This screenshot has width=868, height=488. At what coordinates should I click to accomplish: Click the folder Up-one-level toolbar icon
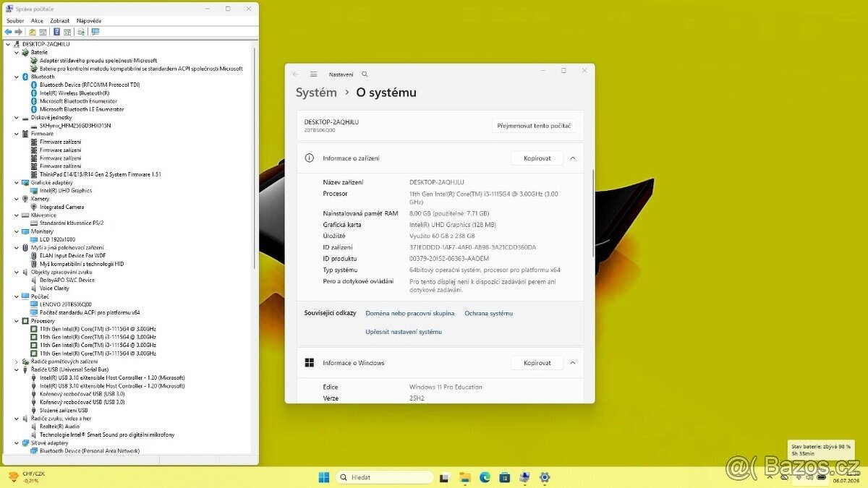point(33,32)
